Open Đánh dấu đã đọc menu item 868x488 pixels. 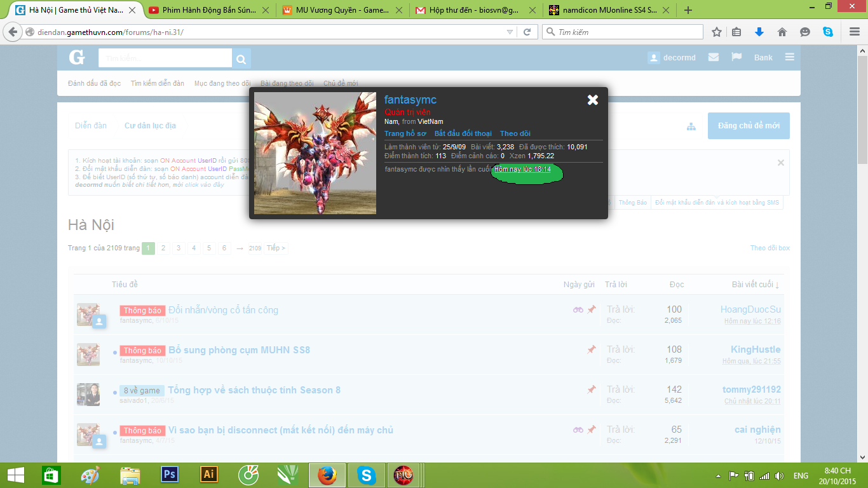coord(94,83)
